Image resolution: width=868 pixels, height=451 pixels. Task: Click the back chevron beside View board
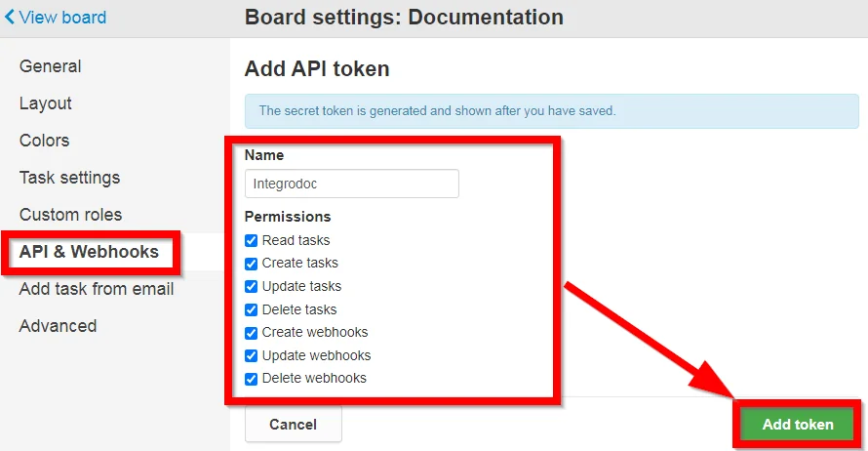(10, 18)
